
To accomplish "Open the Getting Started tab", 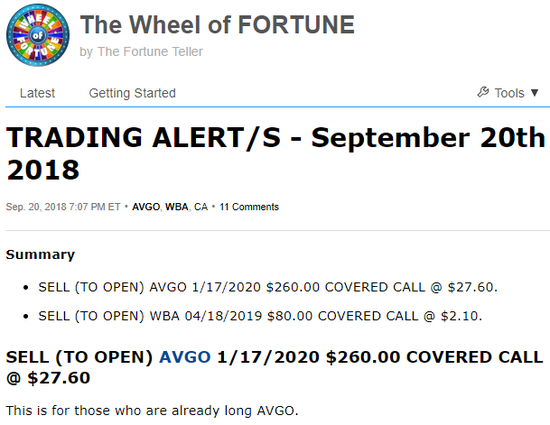I will coord(132,93).
